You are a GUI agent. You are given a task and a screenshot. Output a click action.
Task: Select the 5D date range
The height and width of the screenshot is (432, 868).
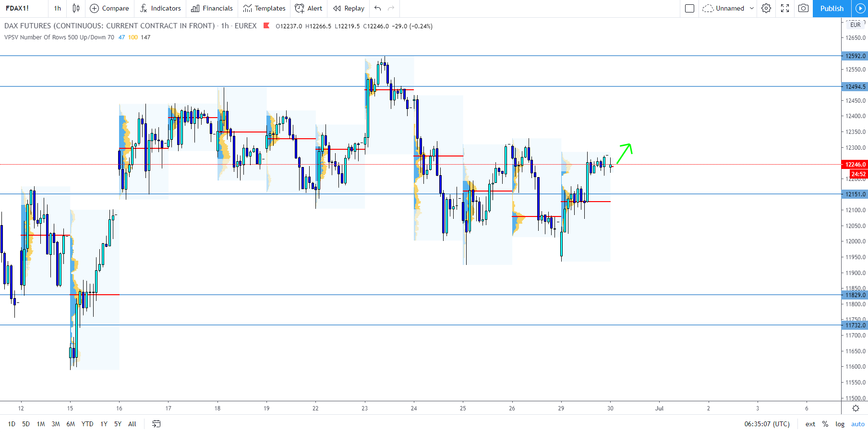[x=26, y=424]
